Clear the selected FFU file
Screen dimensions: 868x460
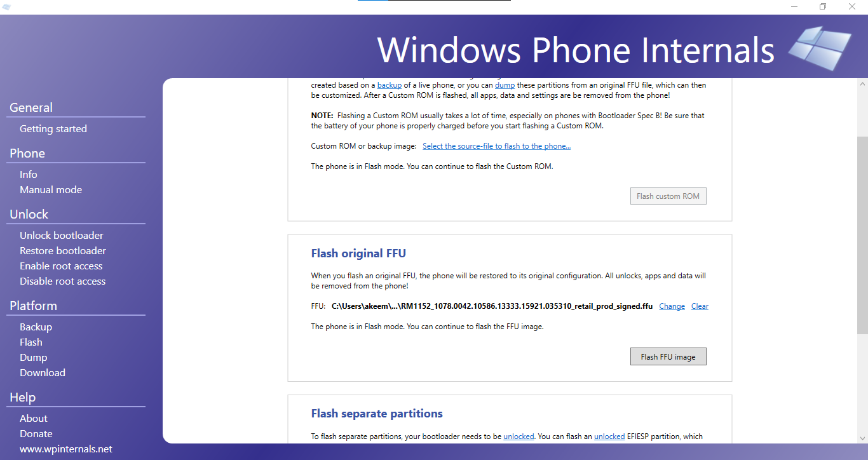point(700,306)
